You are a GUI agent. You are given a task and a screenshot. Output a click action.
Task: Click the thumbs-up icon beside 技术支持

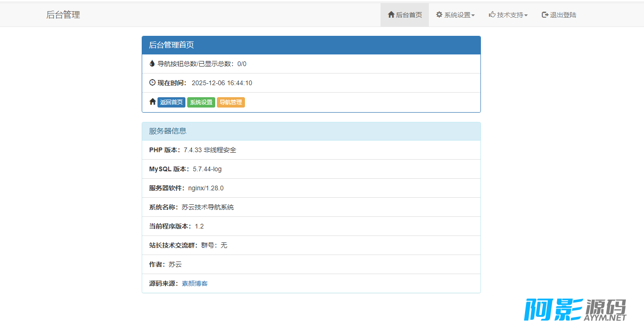pos(492,15)
